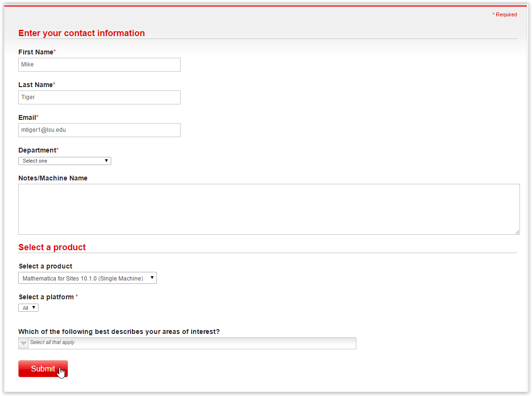
Task: Click the '* Required' note text
Action: (x=505, y=14)
